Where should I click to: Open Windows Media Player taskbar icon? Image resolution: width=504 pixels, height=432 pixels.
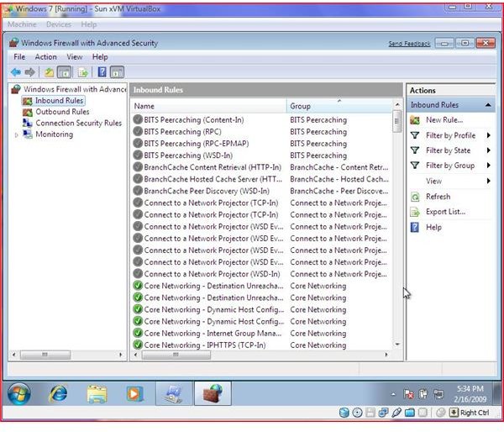click(135, 393)
